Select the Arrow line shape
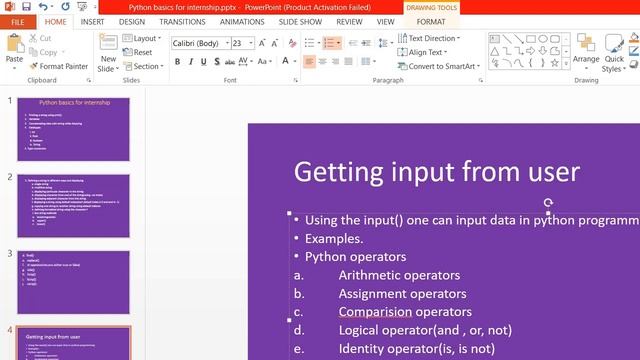Viewport: 640px width, 360px height. pyautogui.click(x=519, y=39)
